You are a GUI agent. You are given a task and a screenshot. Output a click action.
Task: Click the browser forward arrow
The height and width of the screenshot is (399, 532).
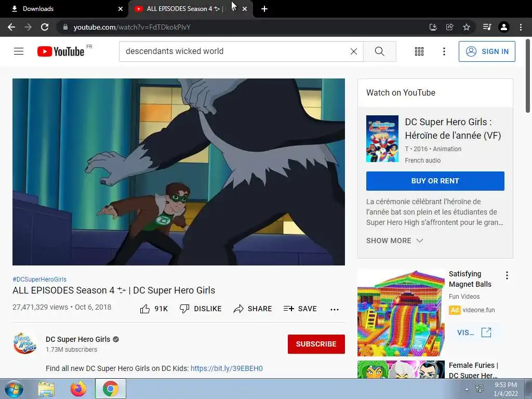tap(28, 27)
